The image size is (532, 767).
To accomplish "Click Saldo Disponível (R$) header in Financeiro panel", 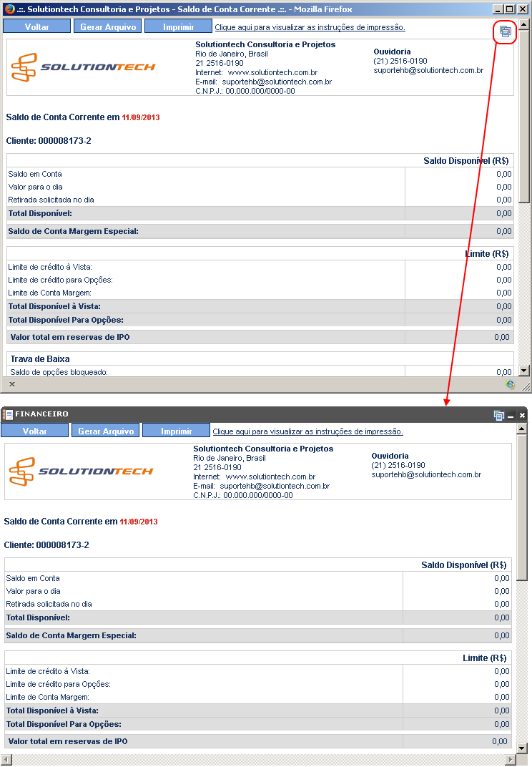I will pos(464,565).
